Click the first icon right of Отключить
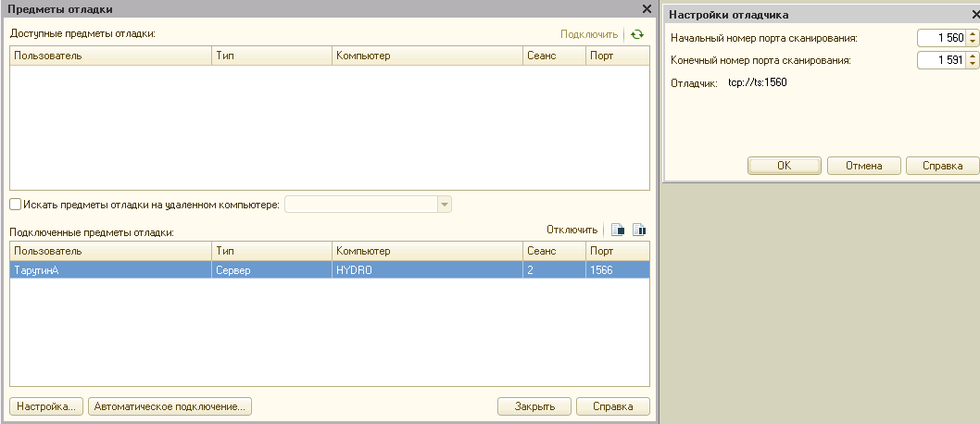980x424 pixels. pyautogui.click(x=618, y=231)
